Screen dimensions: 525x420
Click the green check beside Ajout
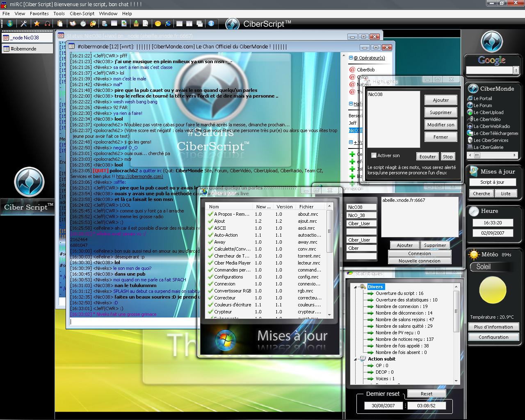click(210, 221)
